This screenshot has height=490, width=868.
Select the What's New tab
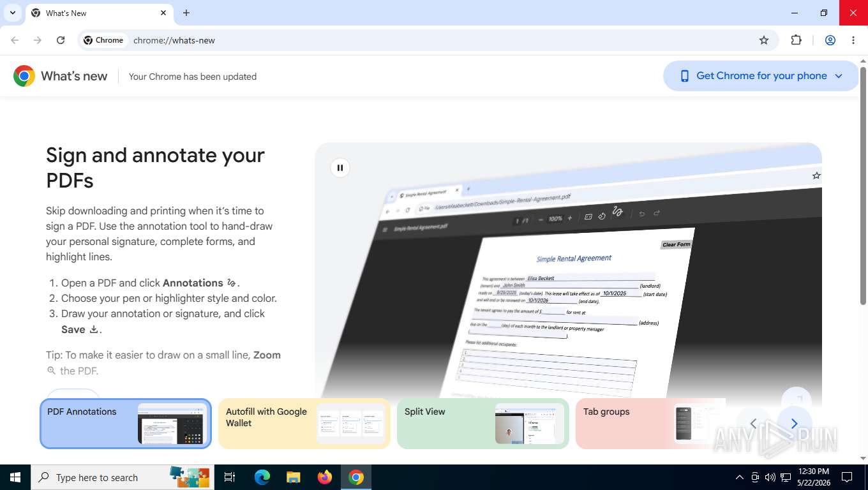[99, 13]
